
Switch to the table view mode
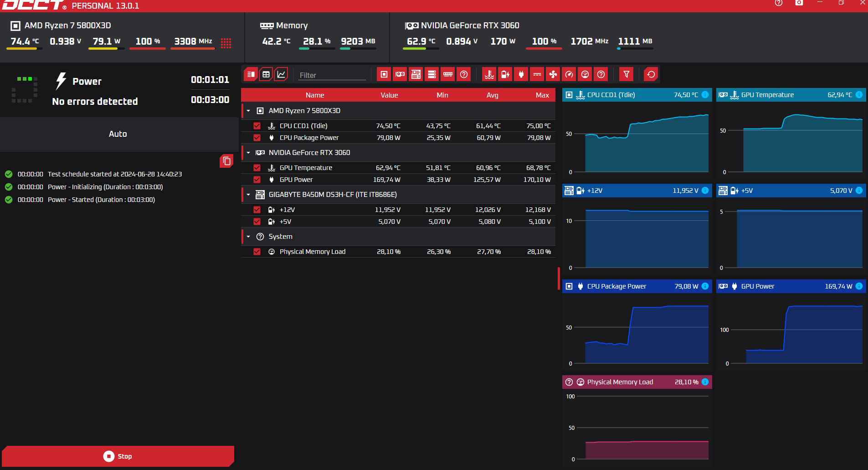point(266,74)
